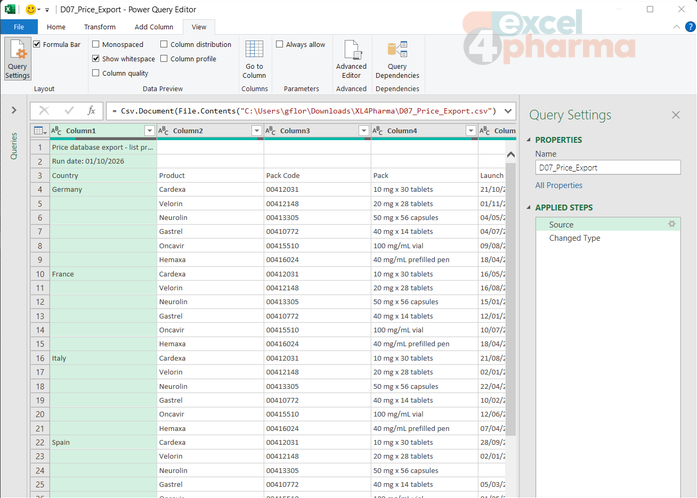Open Column3 filter dropdown
697x498 pixels.
coord(364,131)
